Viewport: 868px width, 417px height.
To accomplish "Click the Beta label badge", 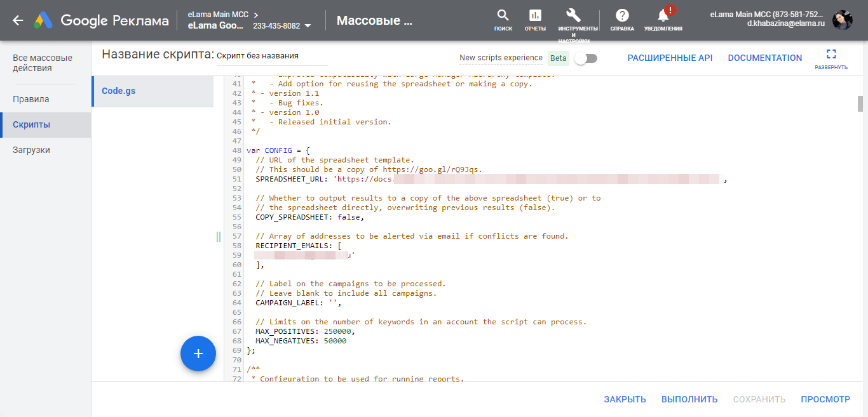I will pyautogui.click(x=559, y=58).
